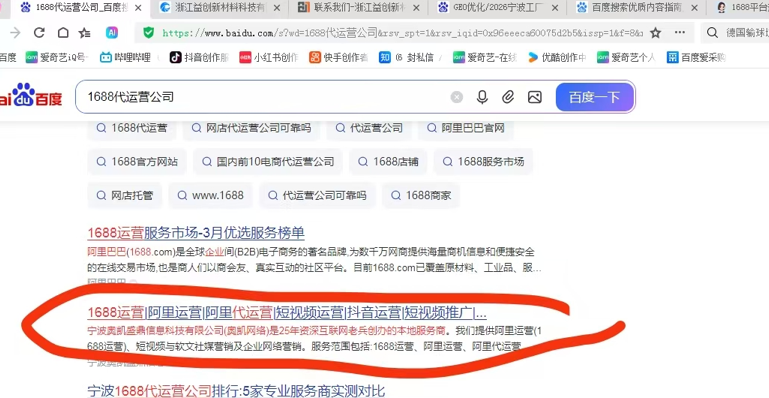Start voice search with microphone icon

click(x=482, y=97)
